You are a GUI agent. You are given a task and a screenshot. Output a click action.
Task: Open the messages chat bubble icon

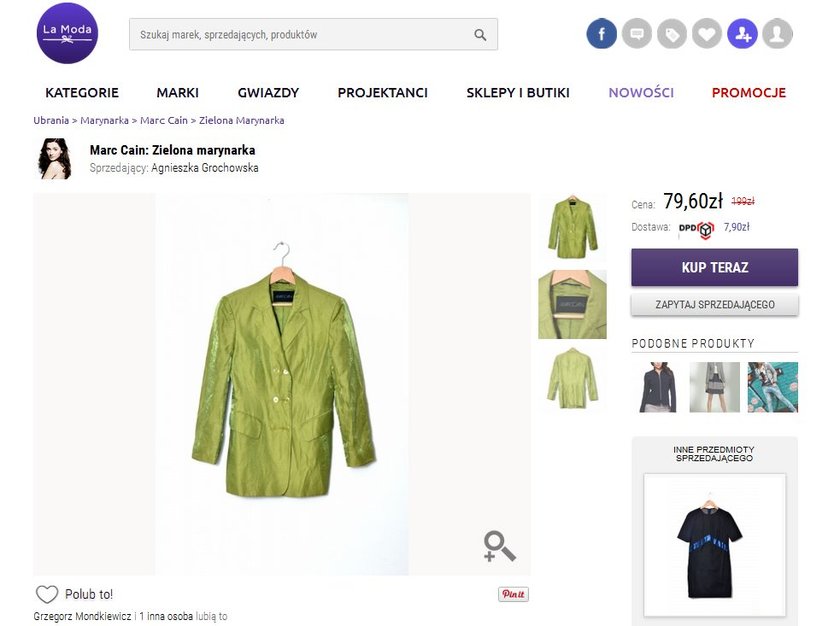[x=636, y=34]
